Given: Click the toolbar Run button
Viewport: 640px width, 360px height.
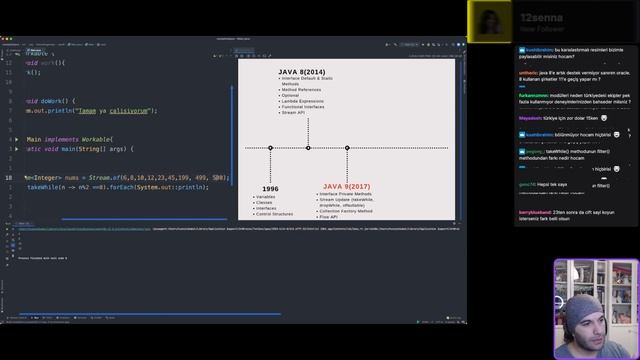Looking at the screenshot, I should (x=423, y=44).
